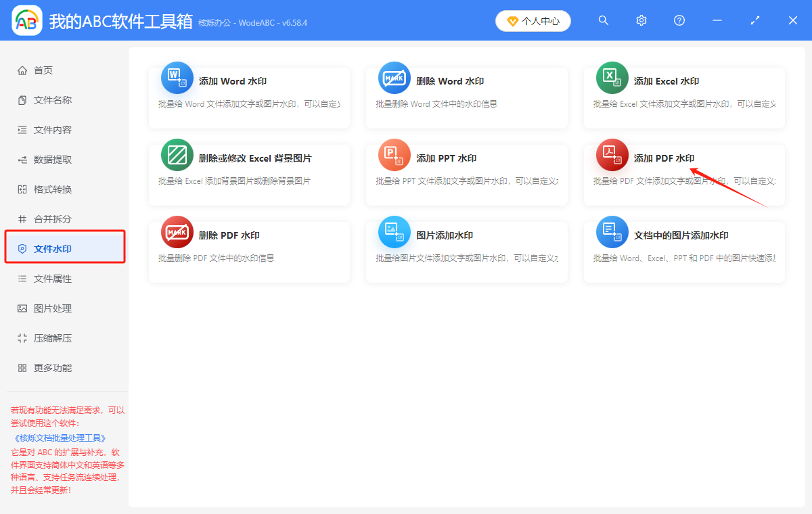The height and width of the screenshot is (514, 812).
Task: Click the 添加 Excel 水印 icon
Action: (x=612, y=78)
